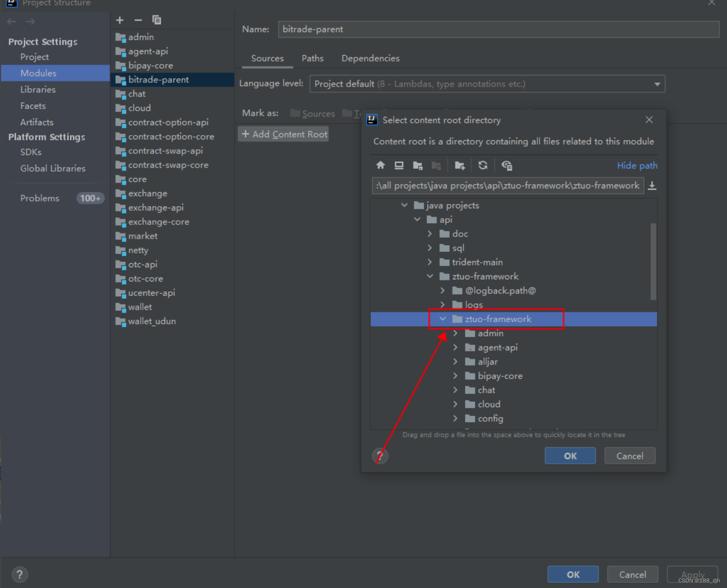Click the module Name input field
The height and width of the screenshot is (588, 727).
click(x=498, y=29)
